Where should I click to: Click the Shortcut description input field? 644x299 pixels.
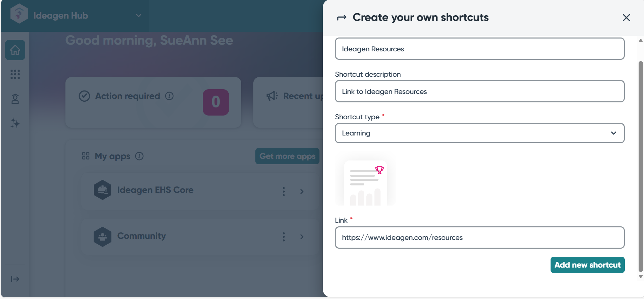click(x=479, y=92)
